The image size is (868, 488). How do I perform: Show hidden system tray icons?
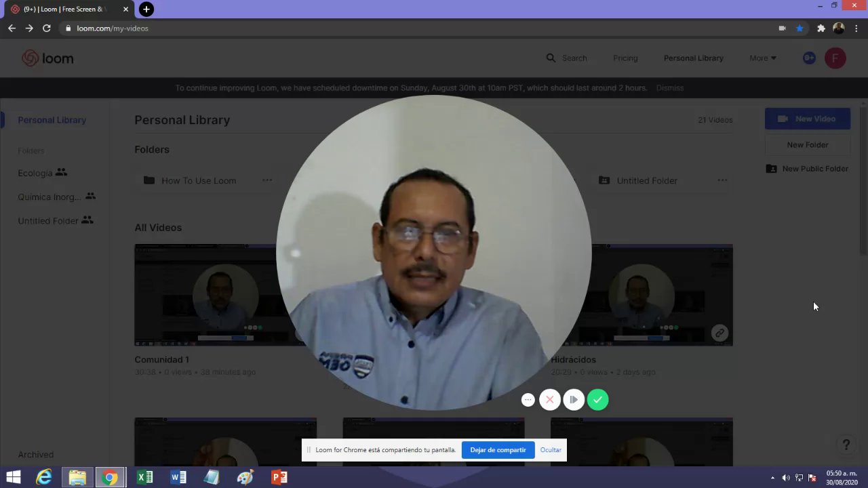tap(772, 478)
